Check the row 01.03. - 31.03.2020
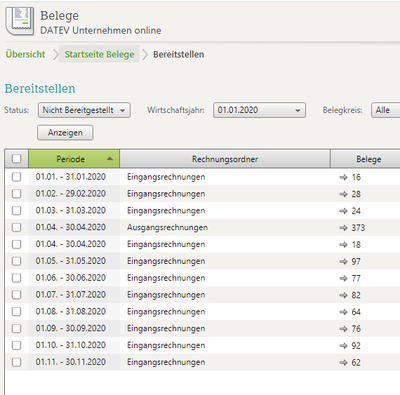Viewport: 400px width, 395px height. (16, 210)
